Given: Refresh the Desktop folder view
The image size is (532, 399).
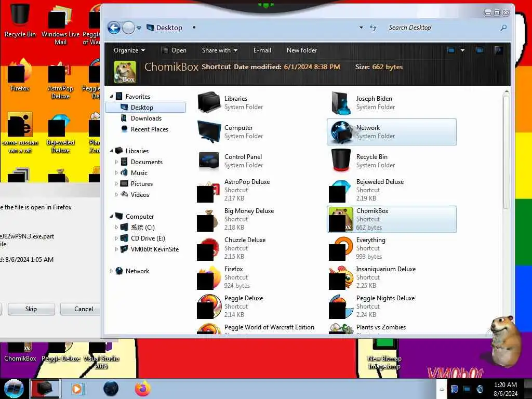Looking at the screenshot, I should (373, 28).
